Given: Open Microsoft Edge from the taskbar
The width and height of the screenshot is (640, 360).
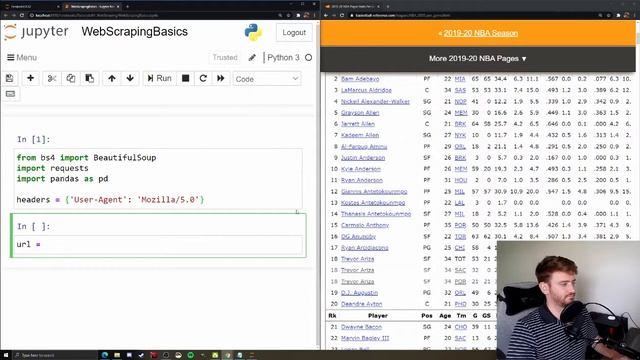Looking at the screenshot, I should pos(105,355).
